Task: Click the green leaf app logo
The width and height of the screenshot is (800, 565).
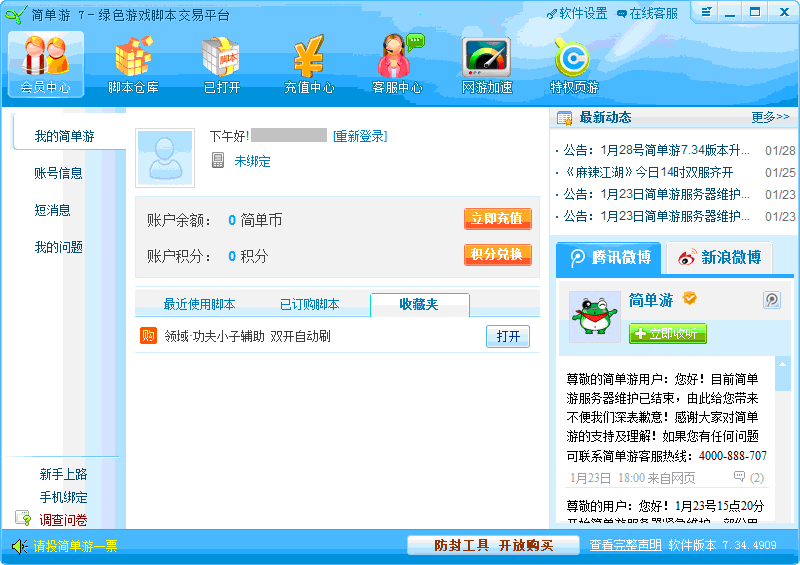Action: tap(15, 14)
